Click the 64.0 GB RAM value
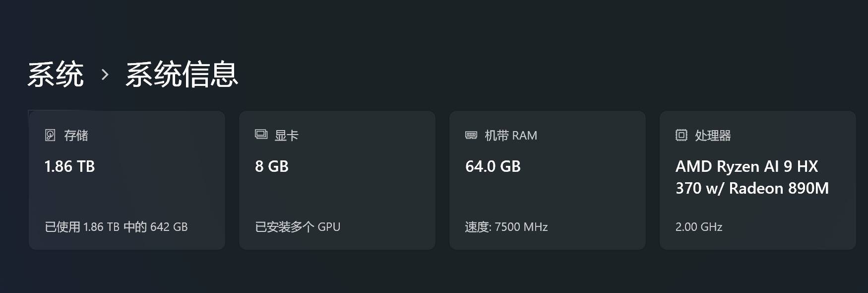The width and height of the screenshot is (868, 293). coord(493,166)
